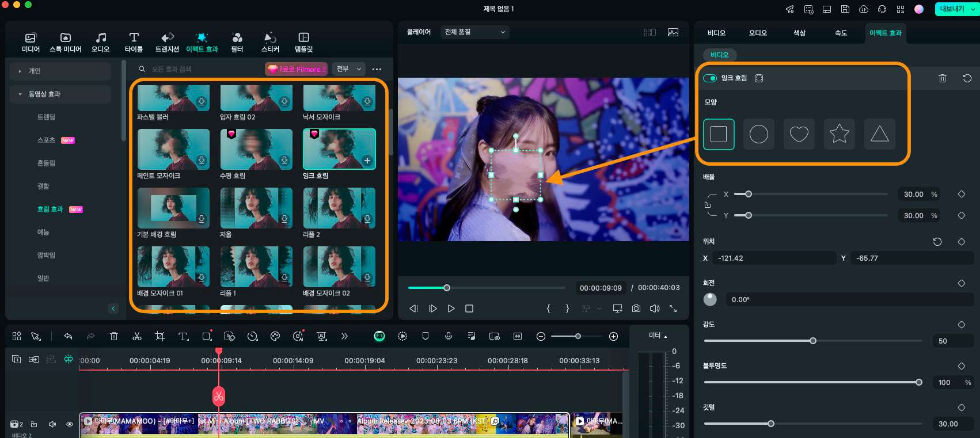The image size is (980, 438).
Task: Collapse the 동영상 효과 category
Action: (x=60, y=94)
